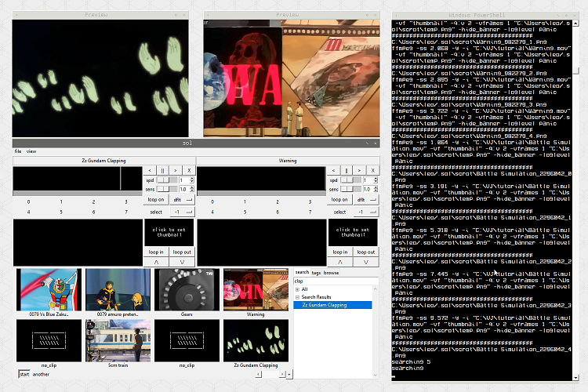Open the view menu in sol window
Image resolution: width=588 pixels, height=392 pixels.
pyautogui.click(x=31, y=151)
